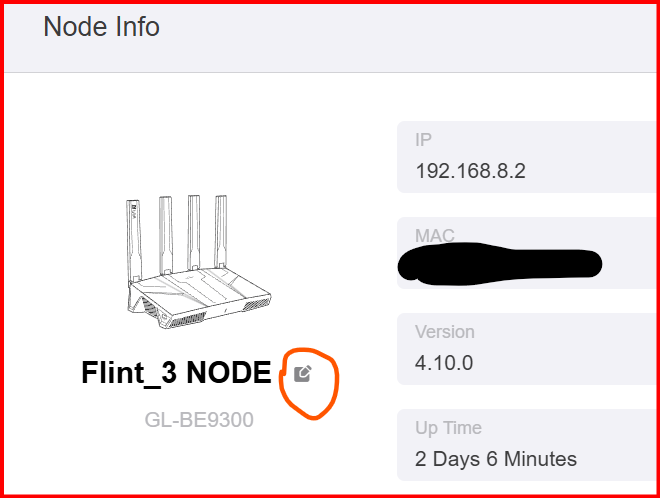Click the Version field label

click(x=444, y=332)
